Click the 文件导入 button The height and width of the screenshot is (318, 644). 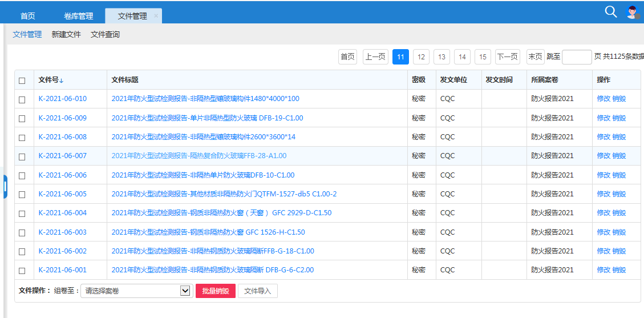point(257,291)
